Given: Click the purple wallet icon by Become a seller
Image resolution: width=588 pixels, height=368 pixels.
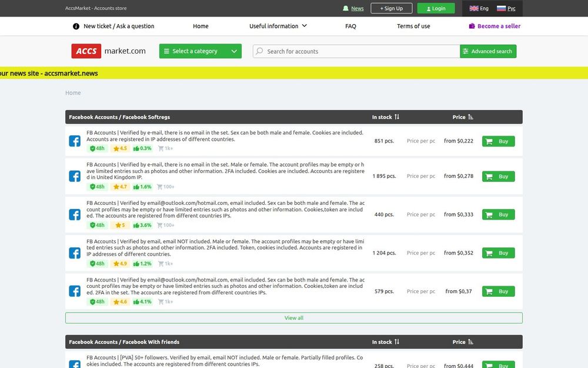Looking at the screenshot, I should [x=472, y=26].
